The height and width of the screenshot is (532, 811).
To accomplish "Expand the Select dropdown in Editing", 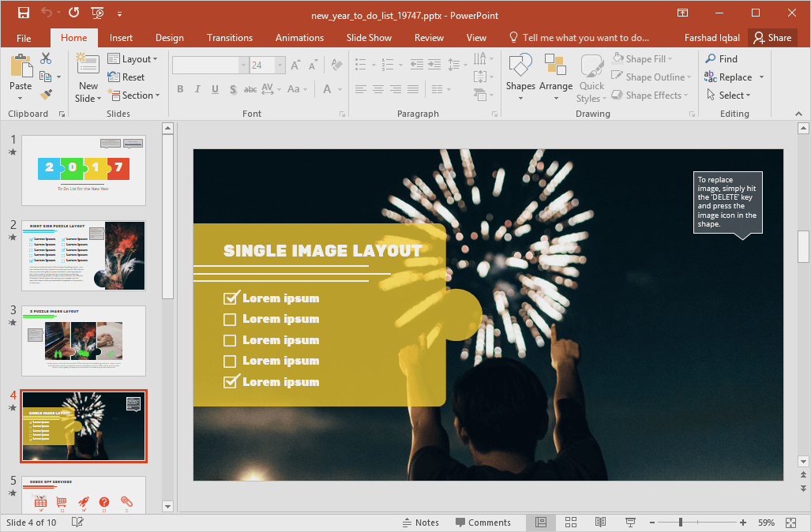I will point(734,96).
